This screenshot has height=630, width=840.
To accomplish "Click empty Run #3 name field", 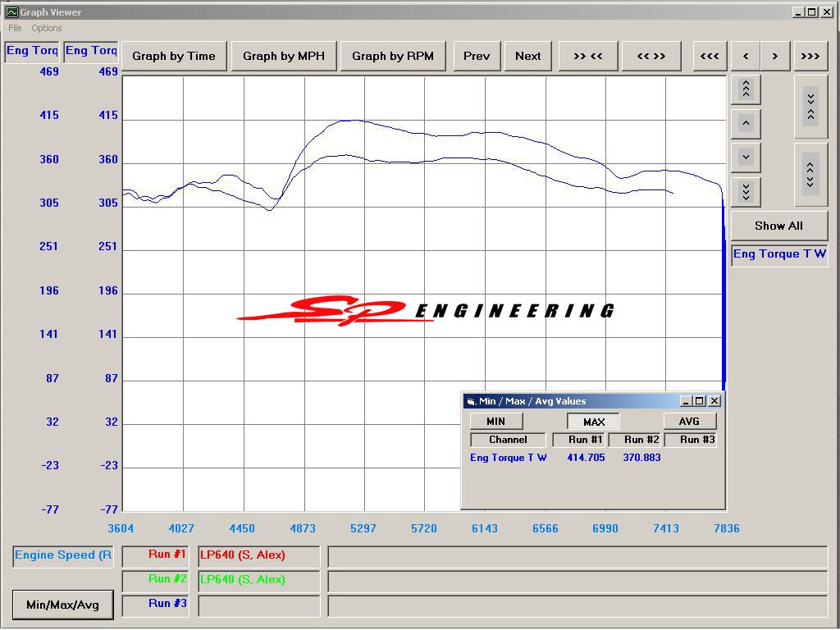I will 259,605.
